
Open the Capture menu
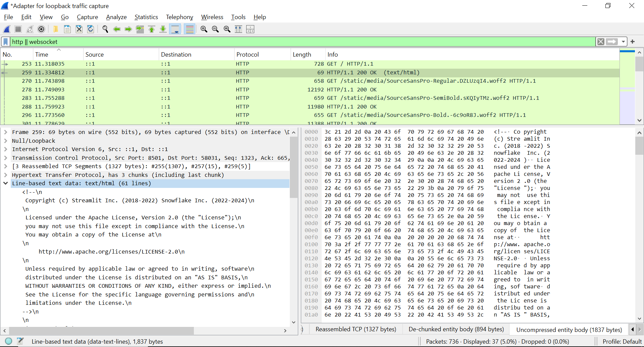87,17
